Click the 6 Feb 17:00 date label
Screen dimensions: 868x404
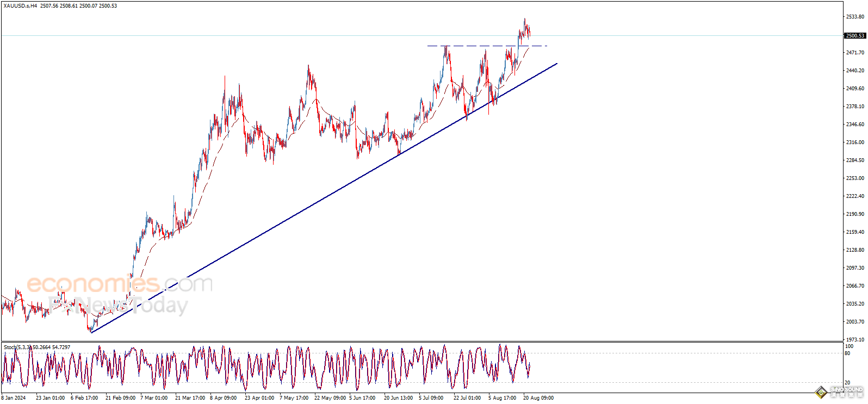tap(84, 398)
